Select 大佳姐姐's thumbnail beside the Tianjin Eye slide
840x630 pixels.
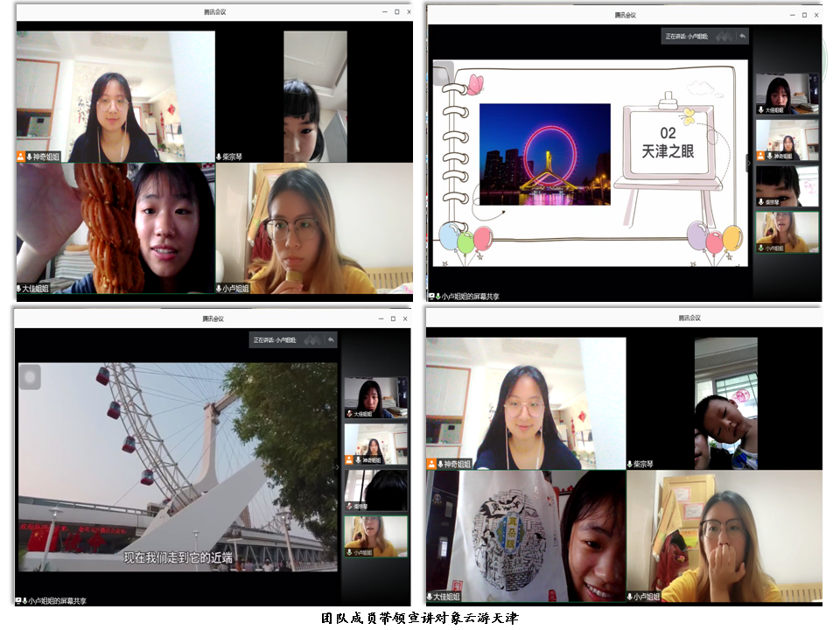787,93
